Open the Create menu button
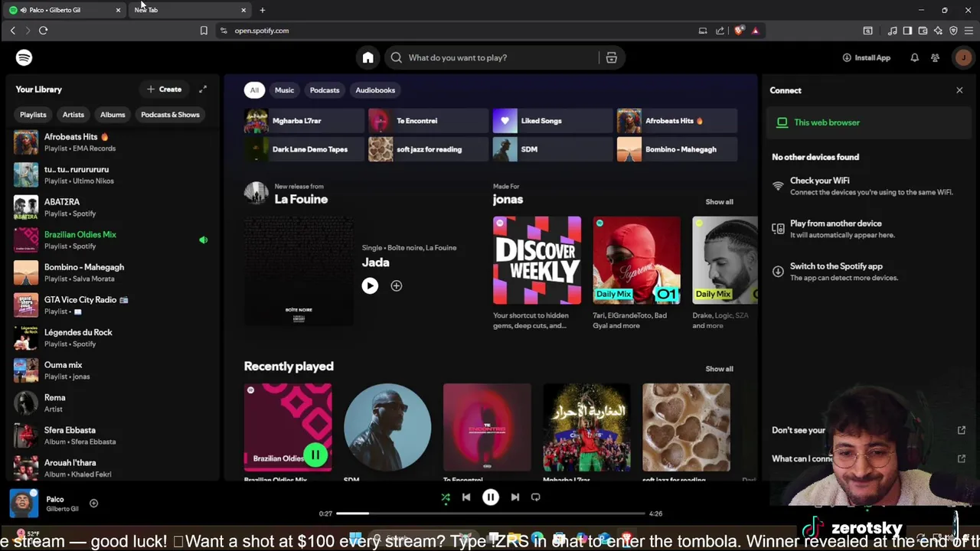This screenshot has height=551, width=980. click(x=165, y=90)
